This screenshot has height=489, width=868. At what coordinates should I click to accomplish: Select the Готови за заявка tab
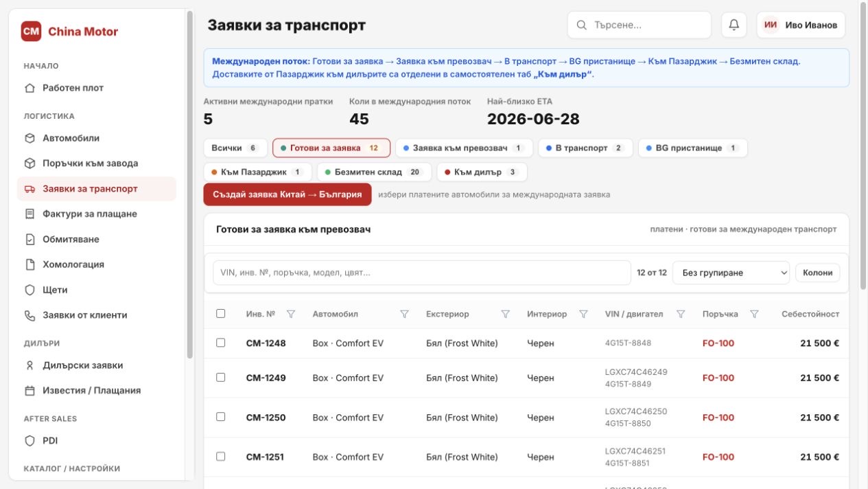(x=331, y=148)
